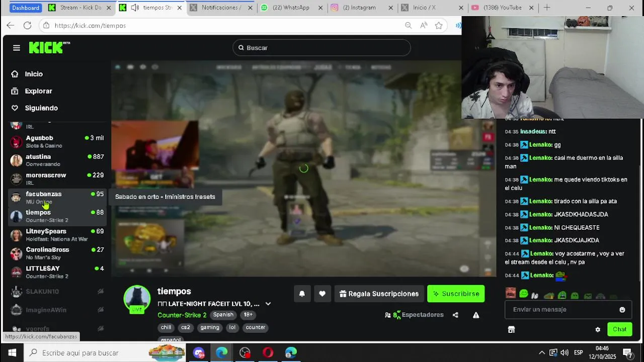Click the cs2 tag
644x362 pixels.
click(186, 327)
